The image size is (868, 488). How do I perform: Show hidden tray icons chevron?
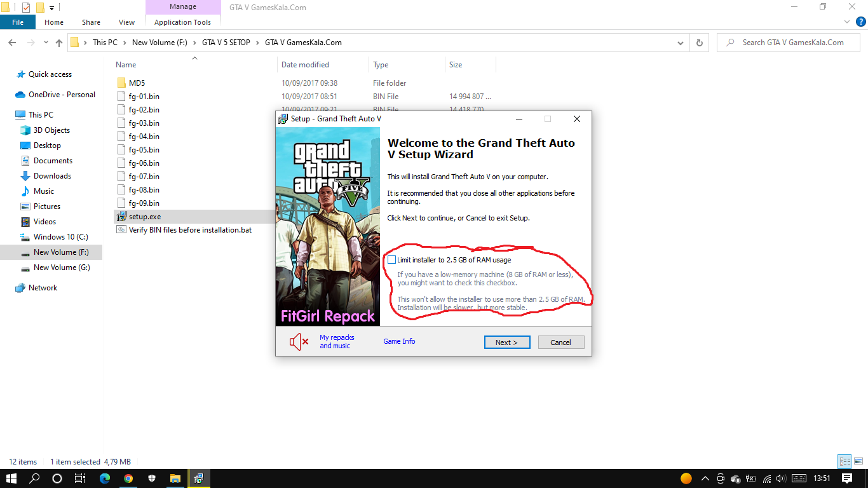(705, 478)
